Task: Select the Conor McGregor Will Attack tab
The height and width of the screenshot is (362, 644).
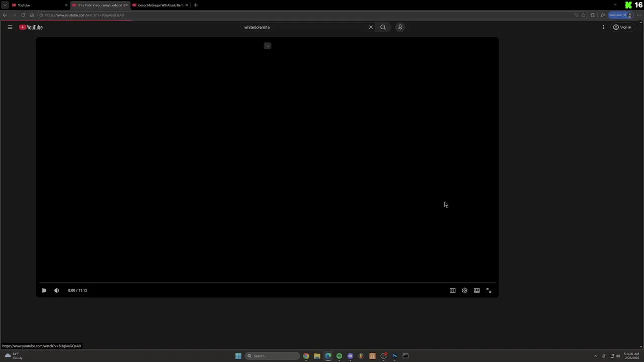Action: (x=160, y=5)
